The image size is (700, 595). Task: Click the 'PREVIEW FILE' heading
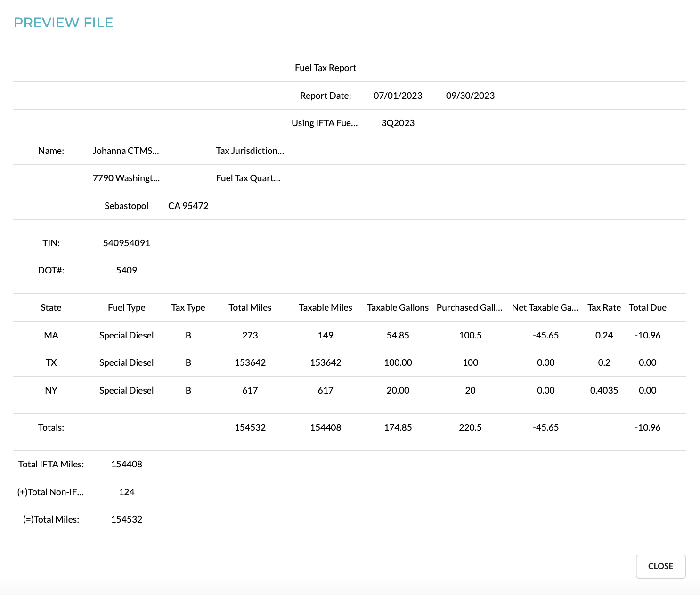64,23
